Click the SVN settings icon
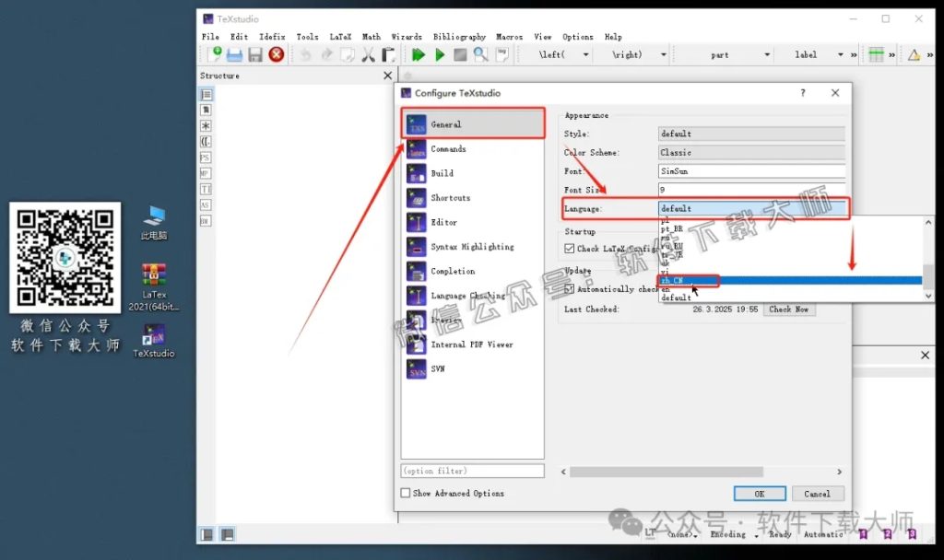The image size is (944, 560). point(417,369)
